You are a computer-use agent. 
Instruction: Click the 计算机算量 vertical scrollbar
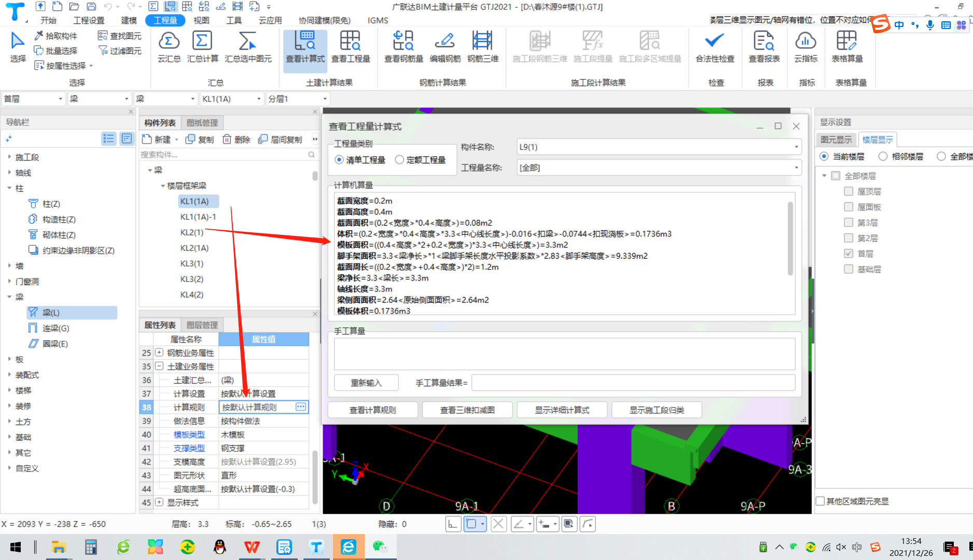[x=790, y=239]
